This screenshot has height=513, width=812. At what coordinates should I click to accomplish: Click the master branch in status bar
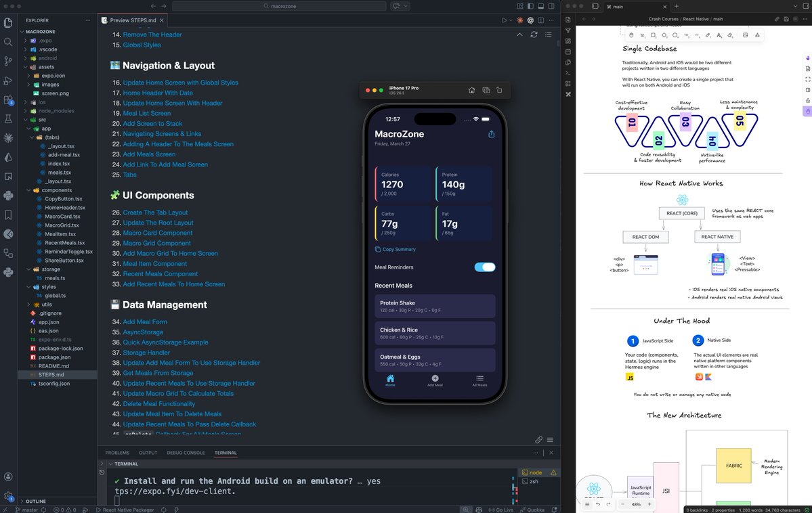point(26,510)
